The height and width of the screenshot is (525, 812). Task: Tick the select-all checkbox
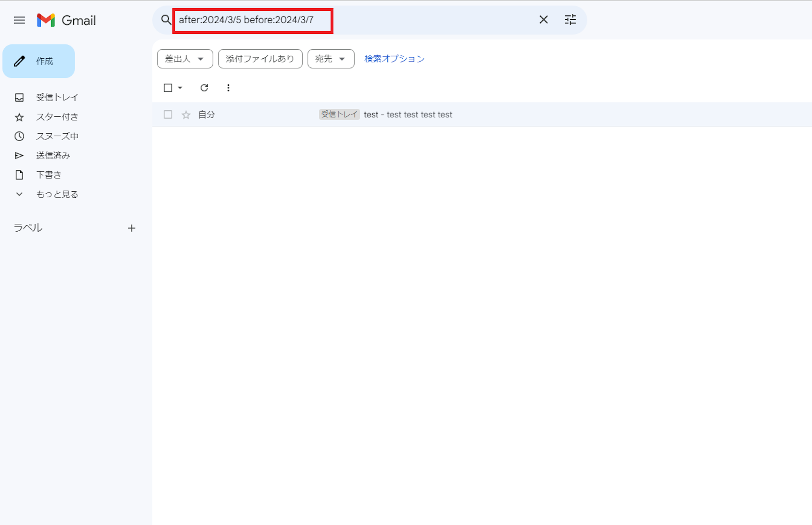click(168, 88)
